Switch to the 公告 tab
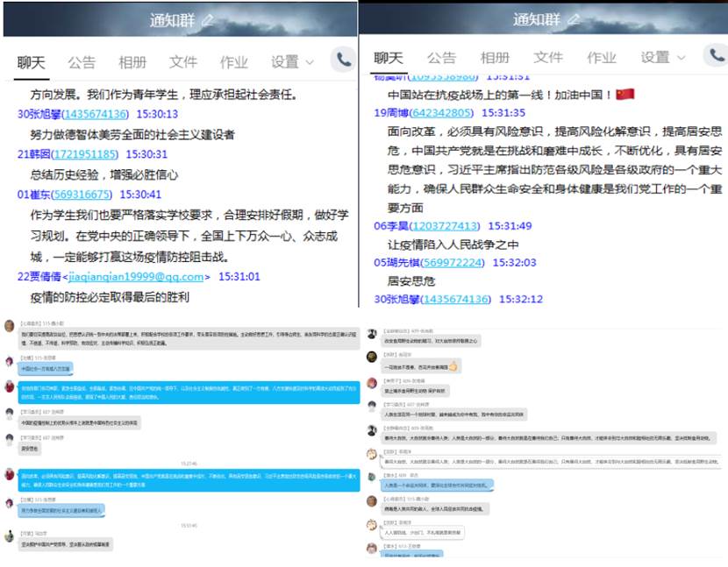The image size is (728, 567). (82, 61)
